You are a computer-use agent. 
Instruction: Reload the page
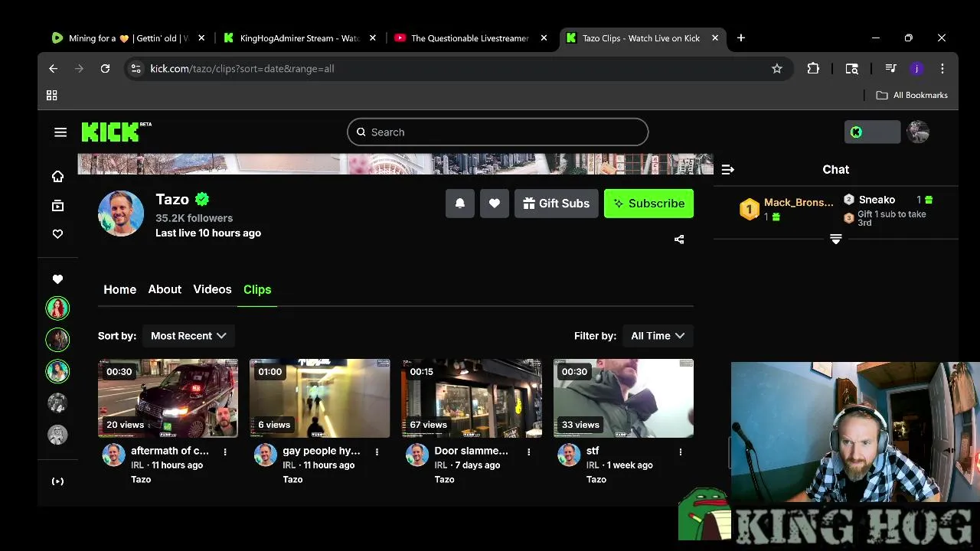click(105, 69)
